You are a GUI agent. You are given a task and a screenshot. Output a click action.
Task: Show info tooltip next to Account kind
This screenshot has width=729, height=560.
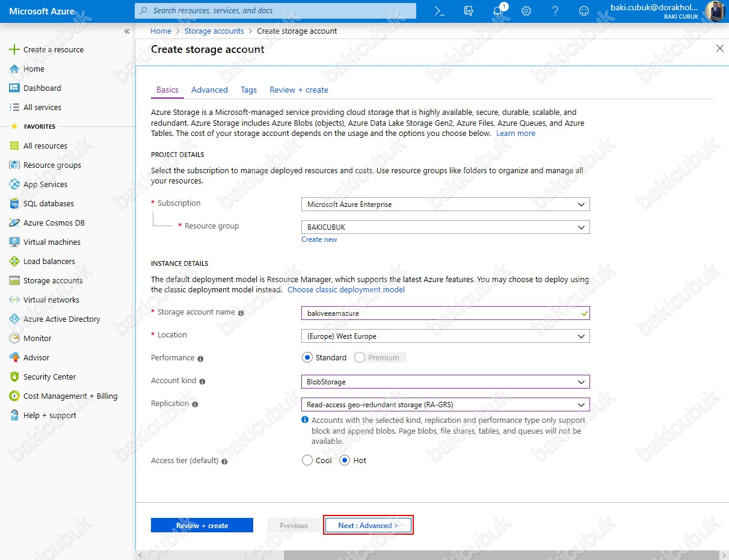(203, 381)
